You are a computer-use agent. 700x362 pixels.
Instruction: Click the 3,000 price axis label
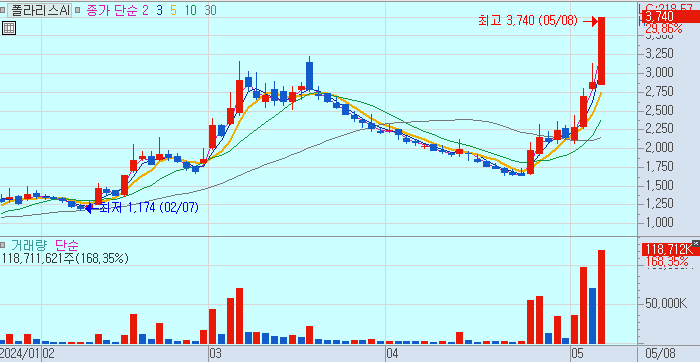tap(660, 72)
